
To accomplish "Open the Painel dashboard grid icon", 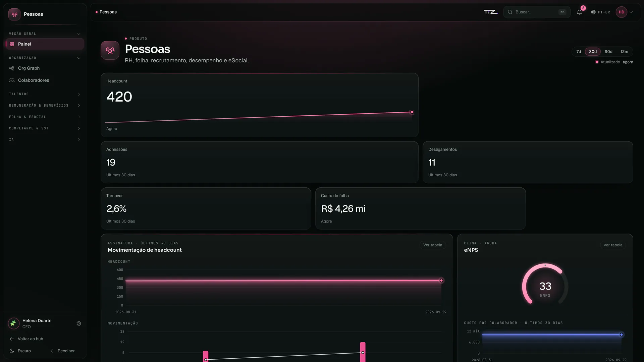I will (12, 44).
